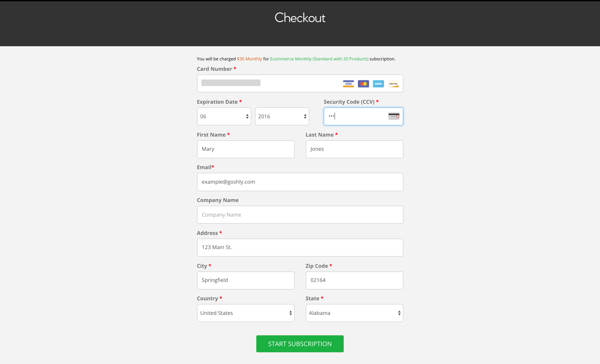Select the Address input box
Viewport: 600px width, 364px height.
(300, 247)
